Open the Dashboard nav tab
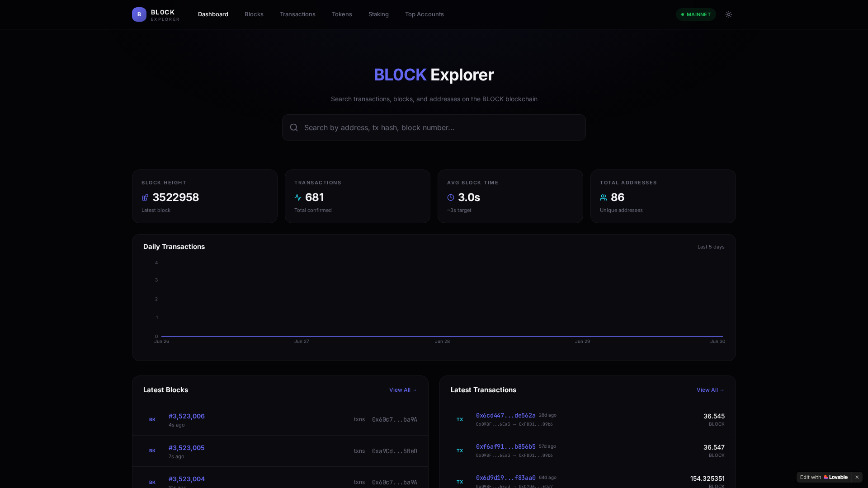Image resolution: width=868 pixels, height=488 pixels. [x=213, y=14]
